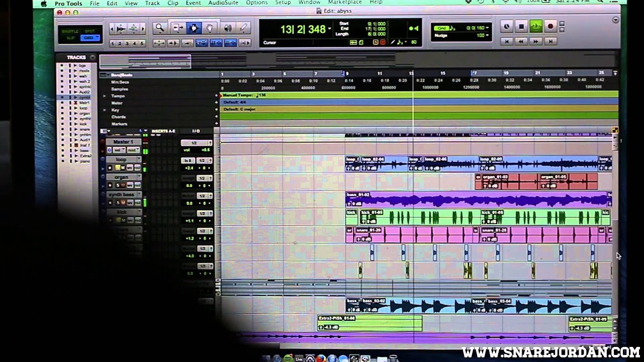Click the Online button in transport
This screenshot has height=362, width=644.
507,26
